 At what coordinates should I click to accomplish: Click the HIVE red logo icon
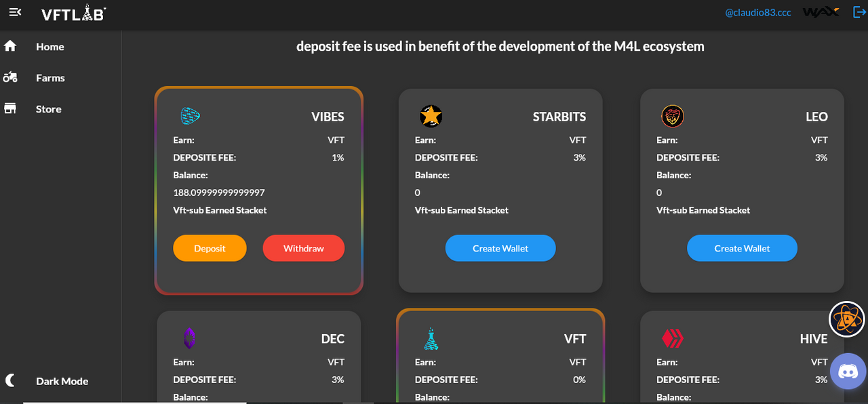[x=673, y=338]
